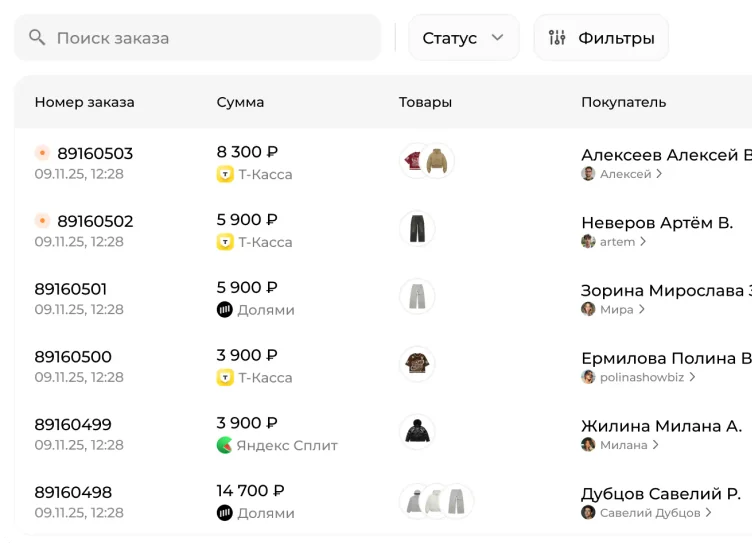Click the filter sliders icon

click(557, 37)
